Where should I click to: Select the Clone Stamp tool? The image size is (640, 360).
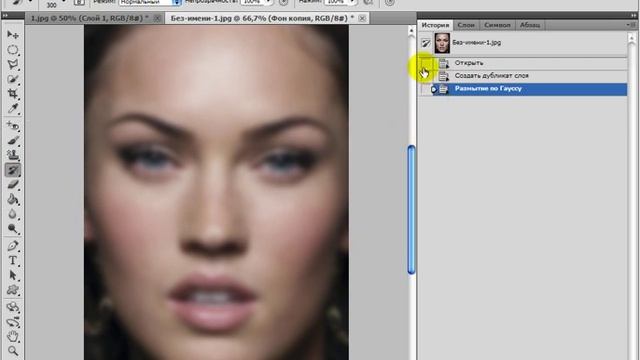[13, 155]
